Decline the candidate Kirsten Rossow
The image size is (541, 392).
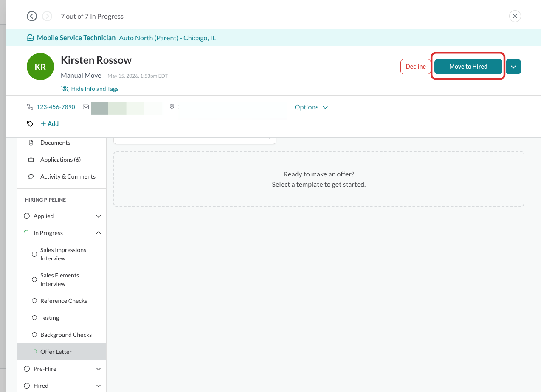pos(416,67)
